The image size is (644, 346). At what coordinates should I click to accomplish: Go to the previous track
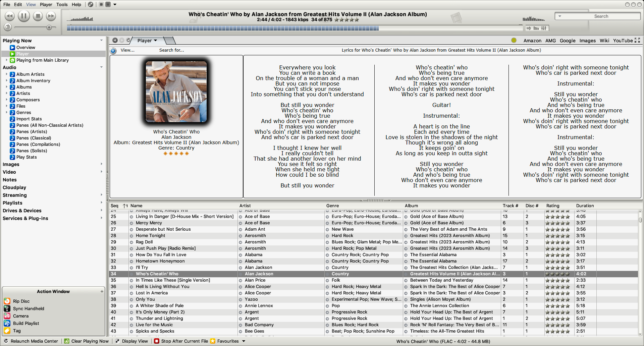click(10, 16)
